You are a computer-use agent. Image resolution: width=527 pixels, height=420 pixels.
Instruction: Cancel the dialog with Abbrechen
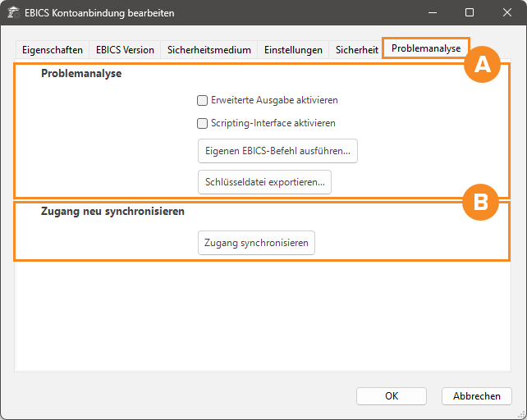click(x=476, y=395)
